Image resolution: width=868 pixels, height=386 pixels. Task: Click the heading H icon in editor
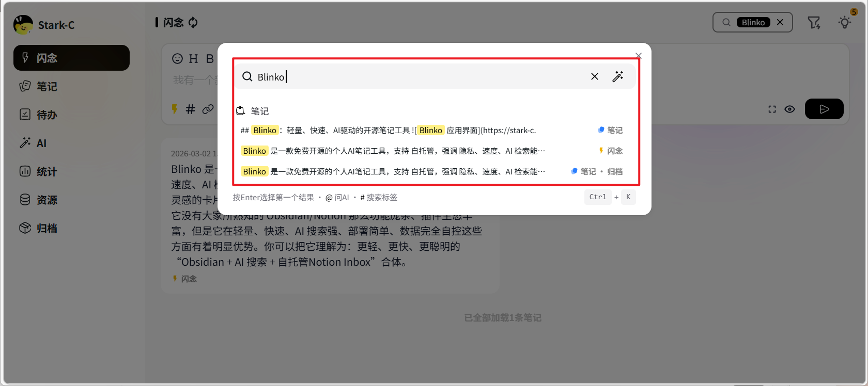(194, 59)
